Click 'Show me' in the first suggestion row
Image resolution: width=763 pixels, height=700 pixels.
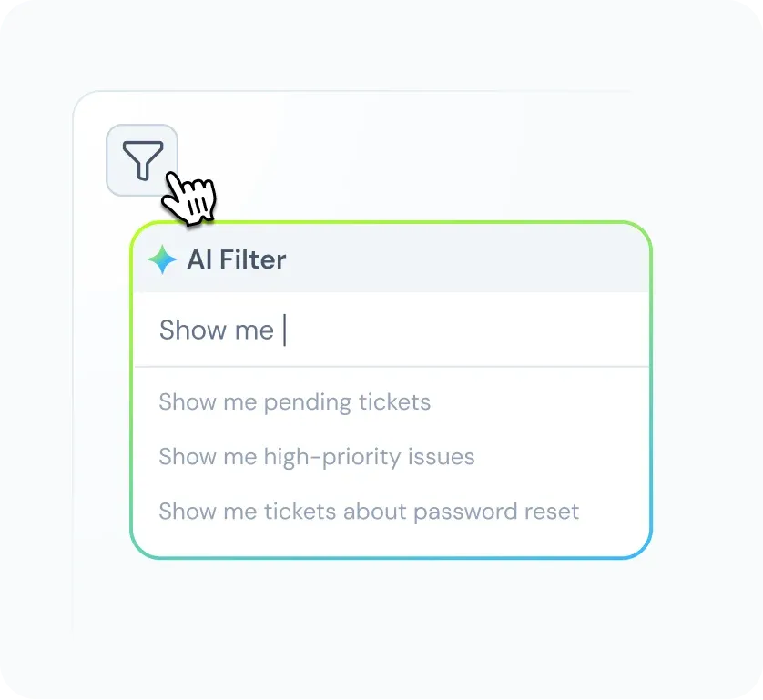pyautogui.click(x=208, y=402)
